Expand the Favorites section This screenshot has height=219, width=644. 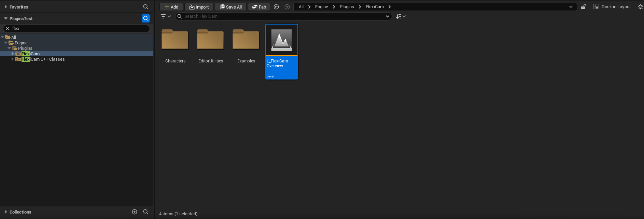(x=6, y=7)
